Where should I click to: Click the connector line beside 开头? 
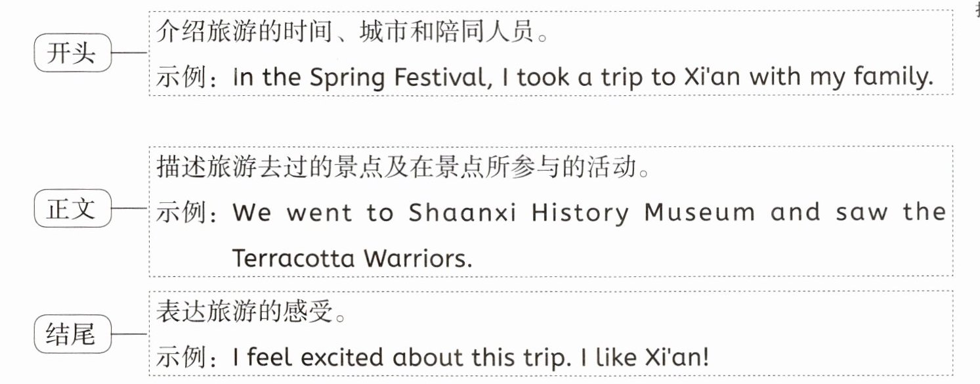coord(131,54)
